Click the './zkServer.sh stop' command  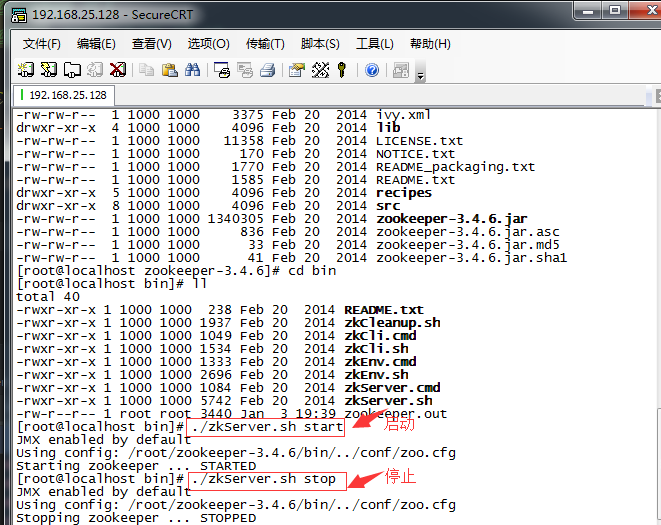tap(263, 479)
